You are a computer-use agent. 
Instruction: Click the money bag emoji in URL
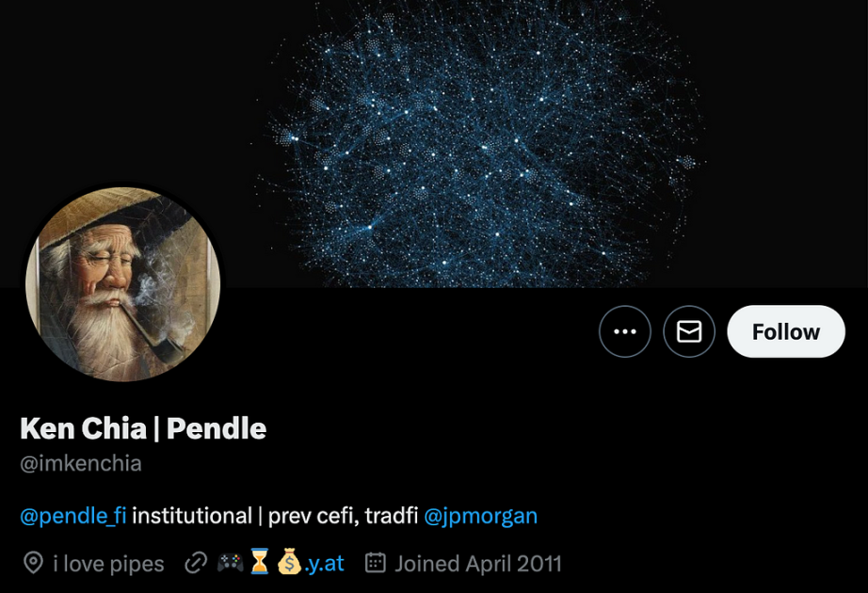tap(289, 561)
